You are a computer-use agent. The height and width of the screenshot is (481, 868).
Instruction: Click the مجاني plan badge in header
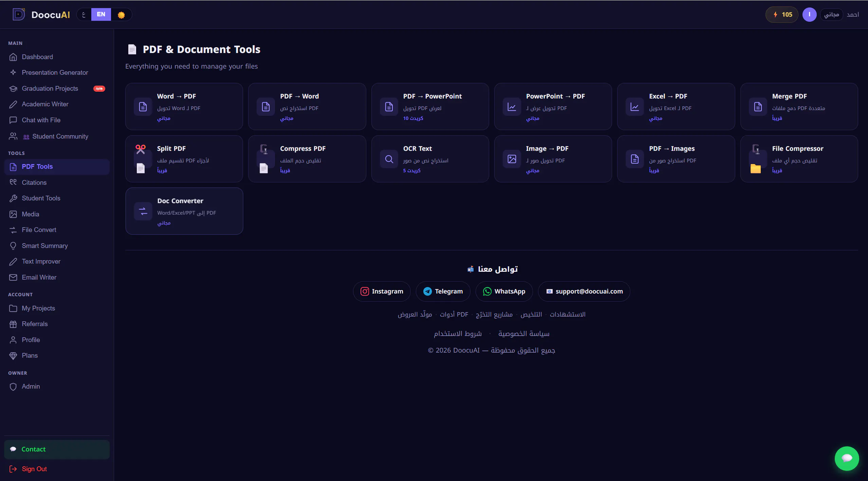(831, 15)
